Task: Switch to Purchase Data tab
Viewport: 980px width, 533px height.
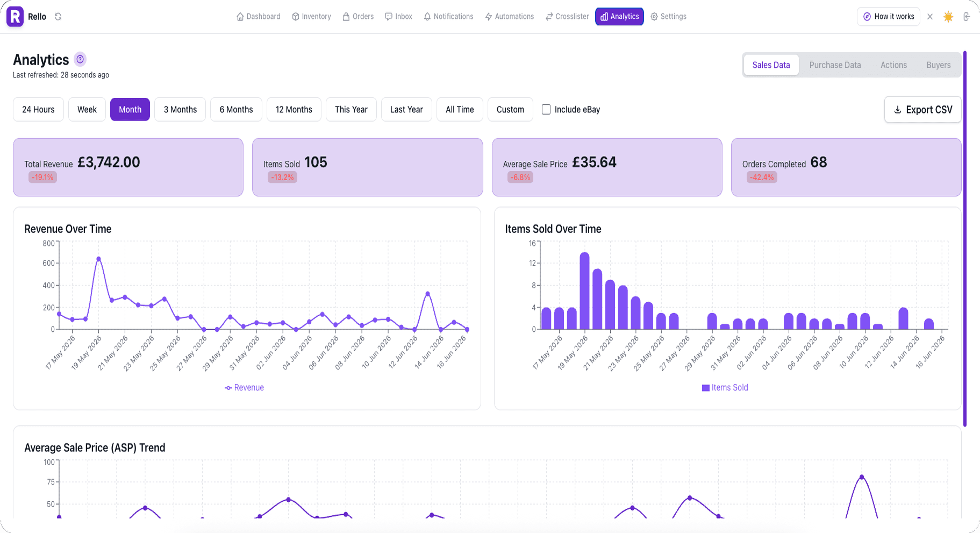Action: point(835,65)
